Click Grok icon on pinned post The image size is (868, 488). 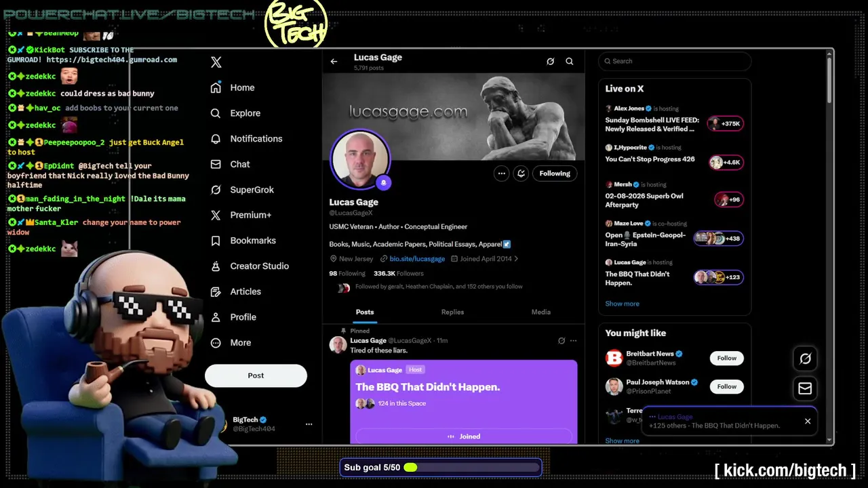tap(561, 341)
